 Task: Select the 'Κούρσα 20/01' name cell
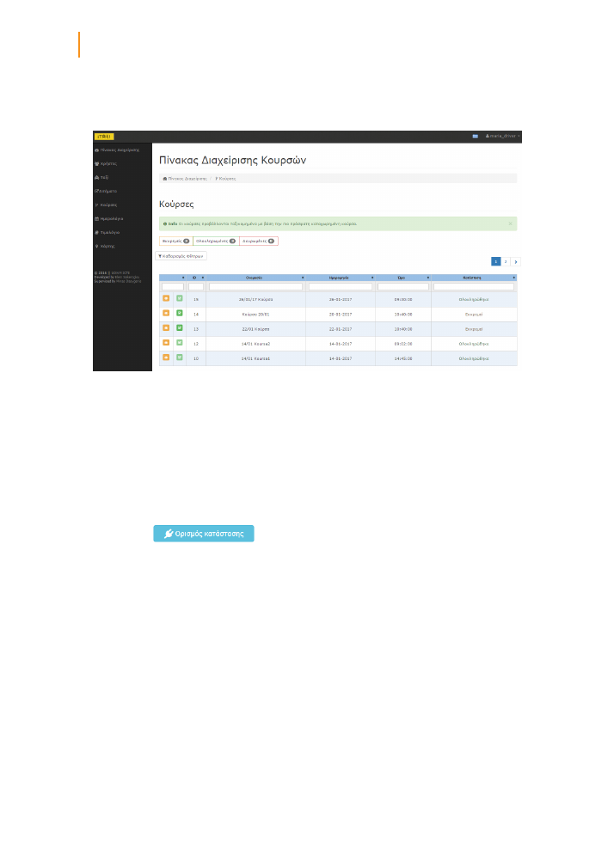click(x=256, y=315)
